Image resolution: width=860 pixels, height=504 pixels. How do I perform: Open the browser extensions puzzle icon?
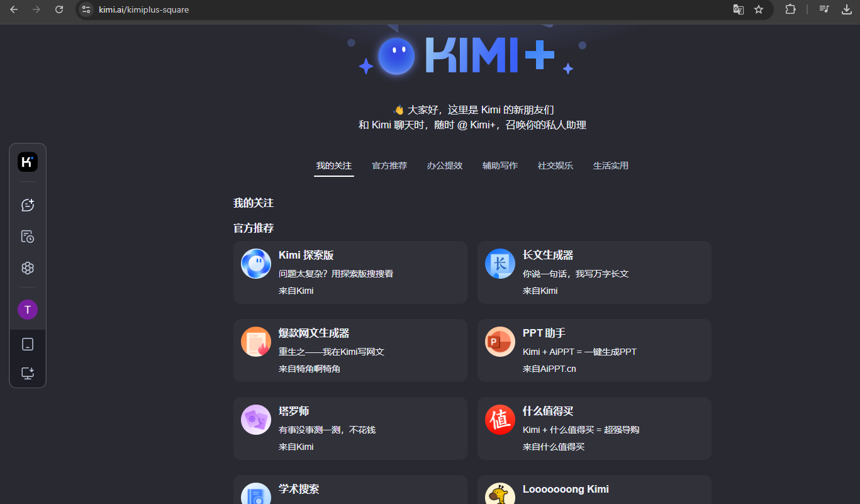790,9
